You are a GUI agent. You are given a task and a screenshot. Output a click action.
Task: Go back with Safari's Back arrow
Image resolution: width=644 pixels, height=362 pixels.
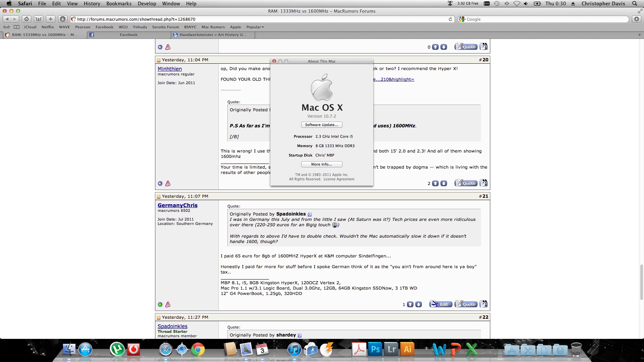tap(7, 19)
